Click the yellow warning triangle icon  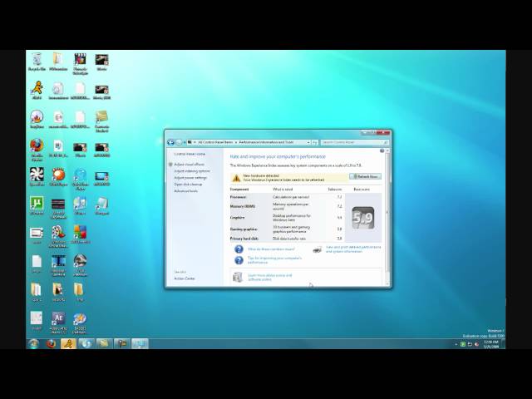point(236,178)
